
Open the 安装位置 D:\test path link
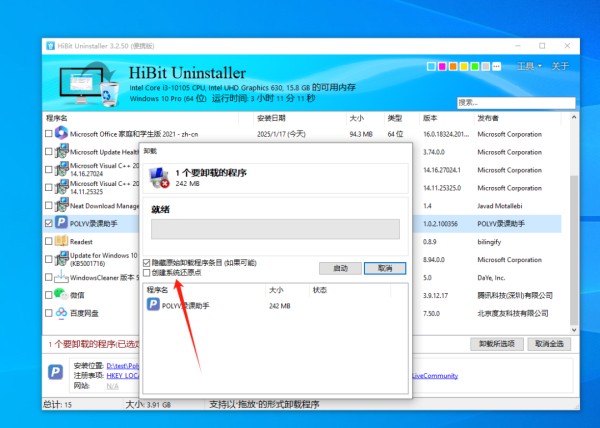coord(122,366)
